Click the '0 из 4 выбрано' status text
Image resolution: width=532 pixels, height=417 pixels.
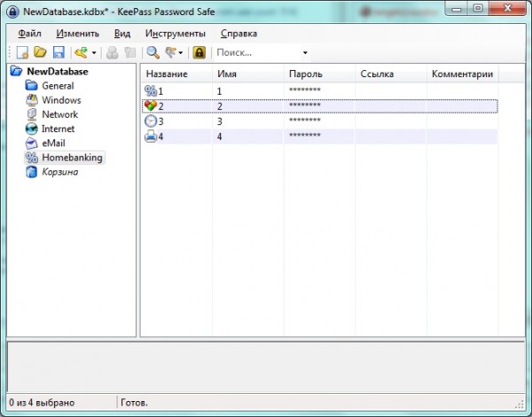pyautogui.click(x=42, y=403)
